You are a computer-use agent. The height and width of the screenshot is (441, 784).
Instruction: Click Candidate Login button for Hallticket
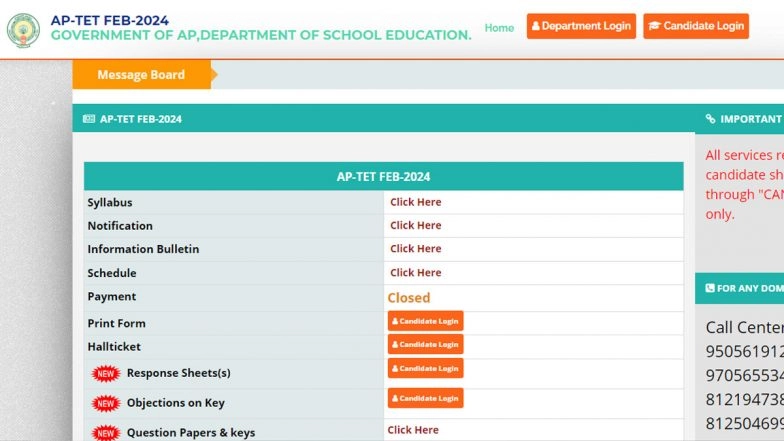(426, 344)
